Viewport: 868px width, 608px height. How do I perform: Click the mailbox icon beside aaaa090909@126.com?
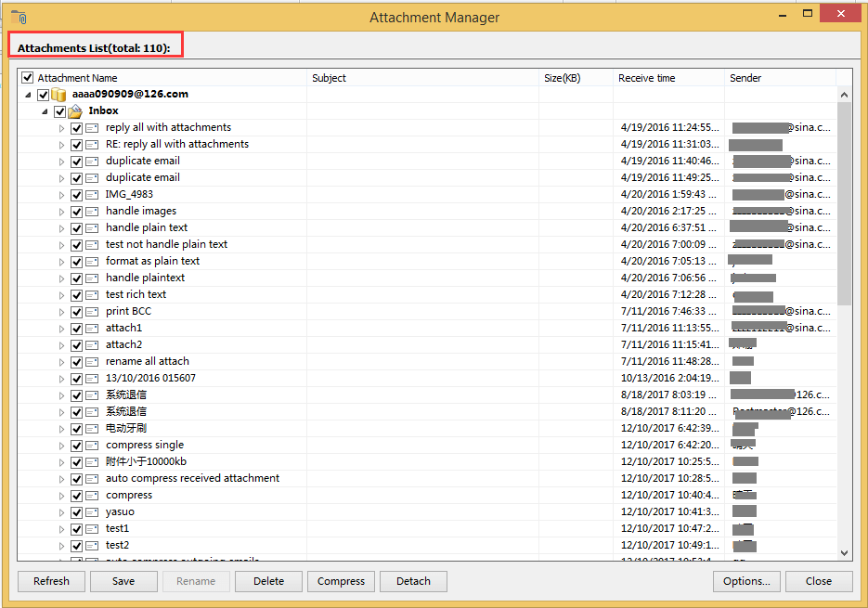(x=58, y=94)
